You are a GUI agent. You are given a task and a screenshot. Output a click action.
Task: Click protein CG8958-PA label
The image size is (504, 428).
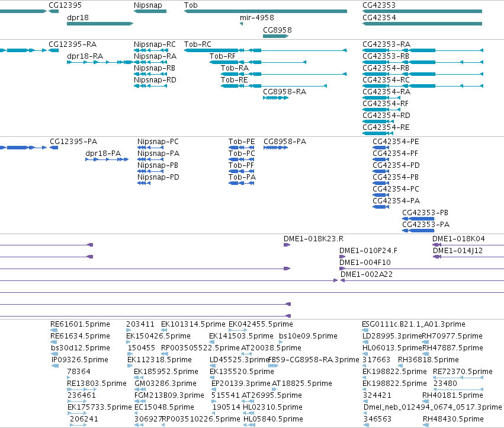pyautogui.click(x=285, y=142)
